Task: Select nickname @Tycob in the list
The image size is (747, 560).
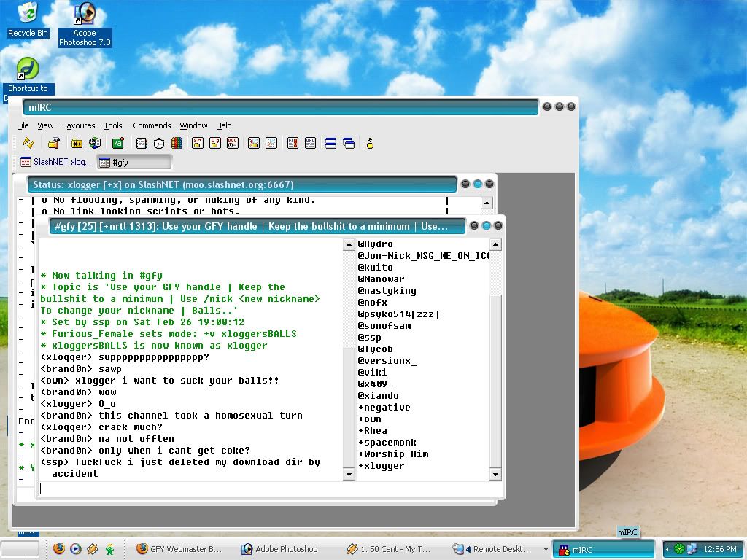Action: [376, 349]
